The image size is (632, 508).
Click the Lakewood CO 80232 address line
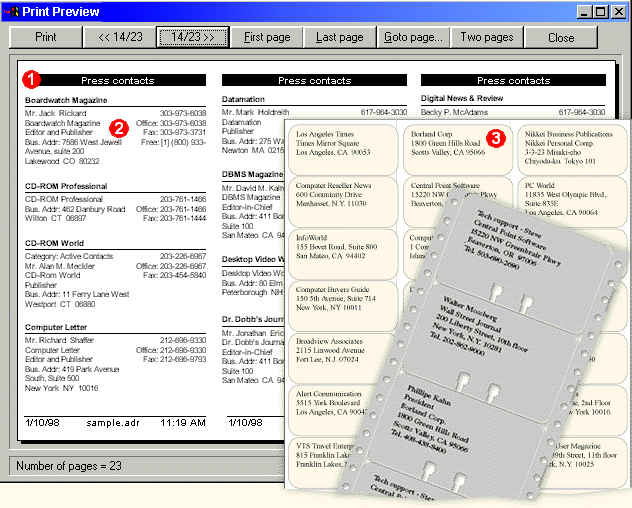point(62,161)
